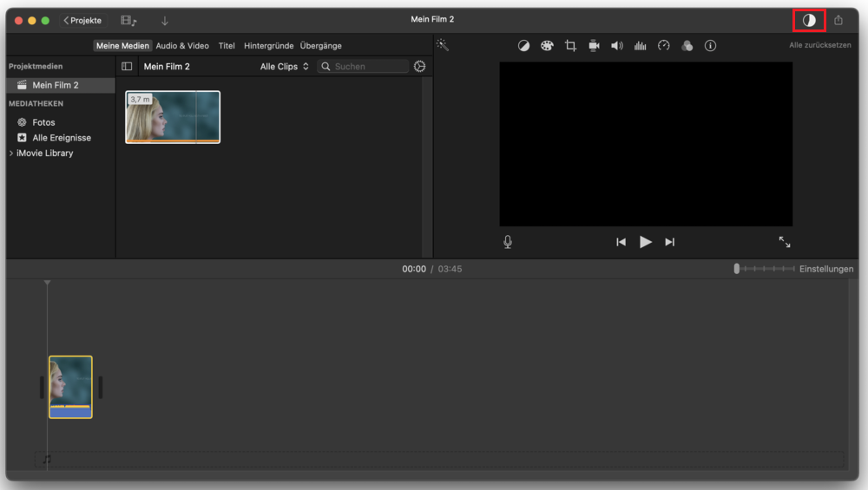The height and width of the screenshot is (490, 868).
Task: Open the browser settings gear menu
Action: click(x=420, y=67)
